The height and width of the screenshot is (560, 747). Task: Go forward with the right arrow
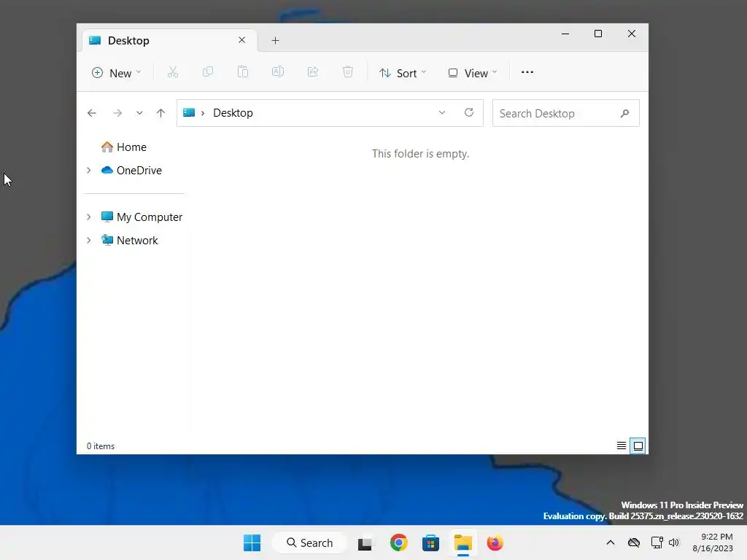coord(117,113)
